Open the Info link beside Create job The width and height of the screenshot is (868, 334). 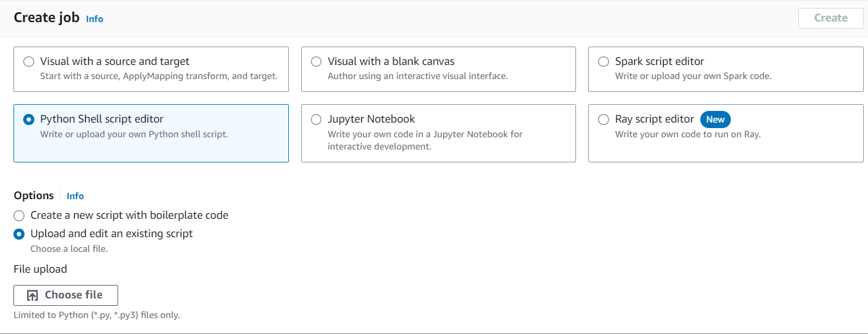[94, 19]
